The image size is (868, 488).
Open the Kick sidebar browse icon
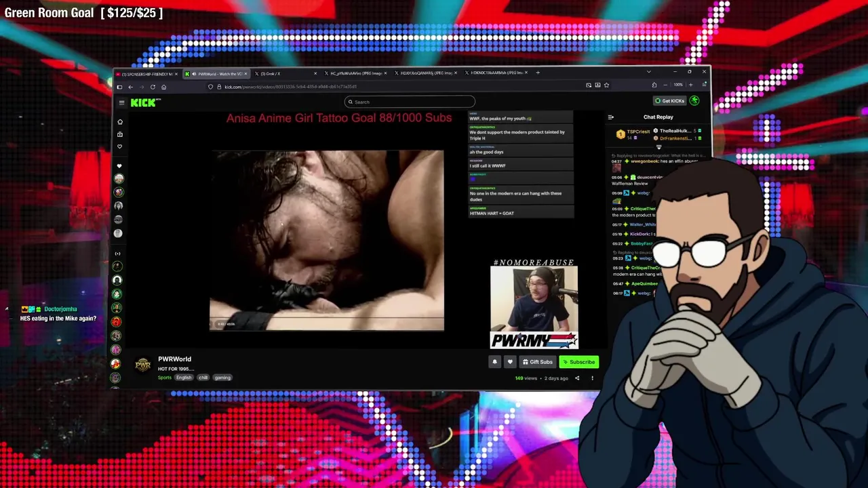120,134
